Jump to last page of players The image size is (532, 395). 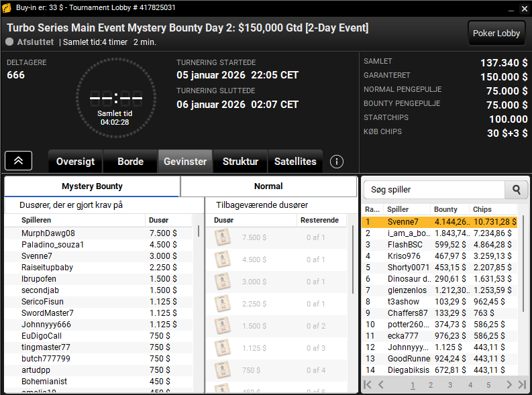pyautogui.click(x=522, y=385)
